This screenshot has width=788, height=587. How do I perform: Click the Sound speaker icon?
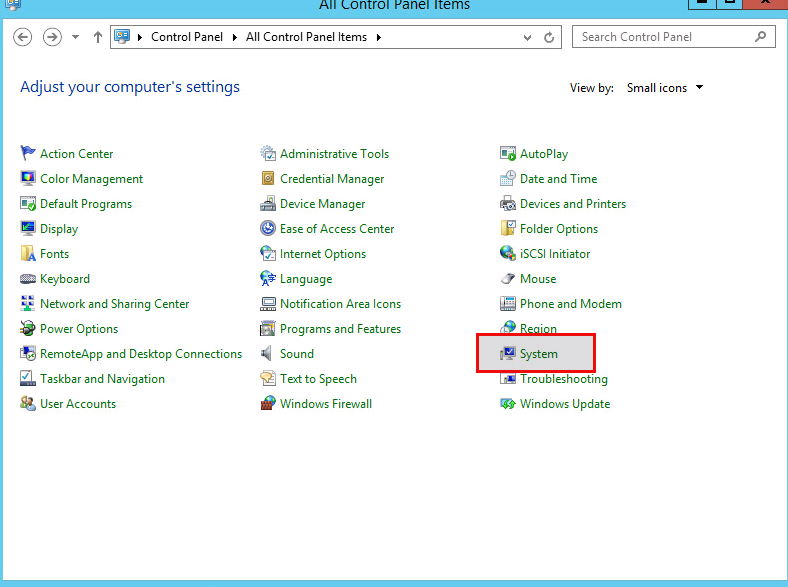(267, 353)
